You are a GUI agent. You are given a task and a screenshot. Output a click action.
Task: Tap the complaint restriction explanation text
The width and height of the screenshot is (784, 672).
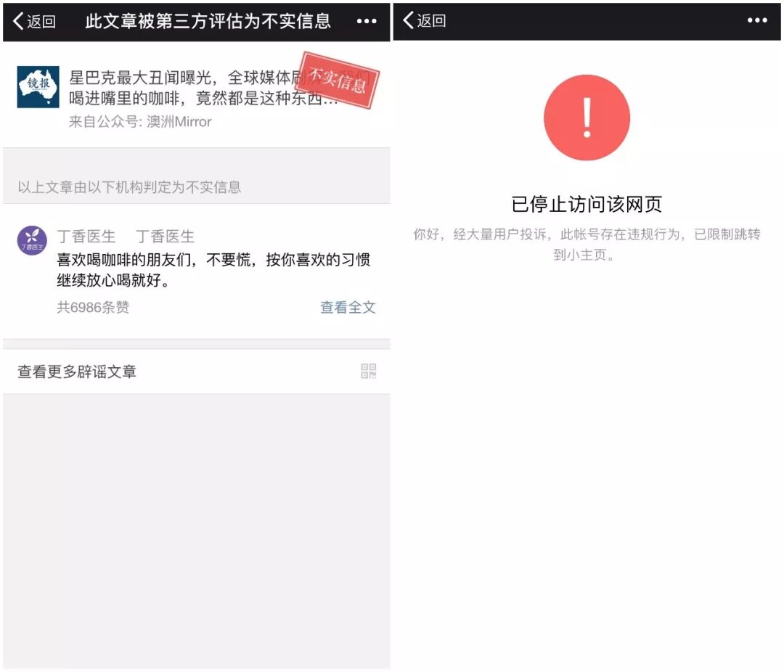click(x=587, y=245)
